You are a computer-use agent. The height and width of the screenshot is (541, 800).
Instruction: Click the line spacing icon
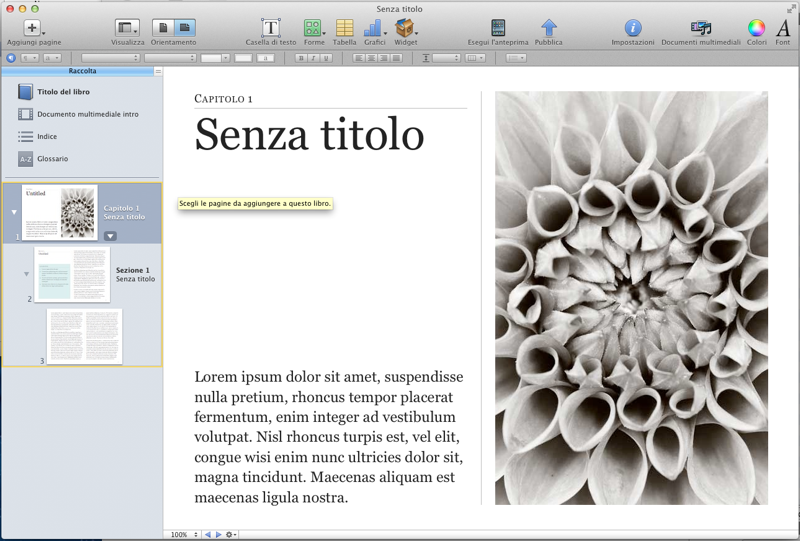coord(426,58)
